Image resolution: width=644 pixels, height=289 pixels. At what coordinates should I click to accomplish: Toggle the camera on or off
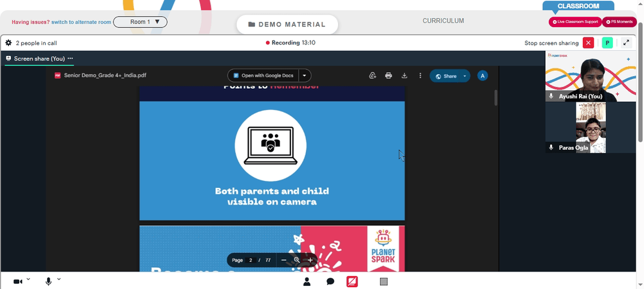click(17, 282)
